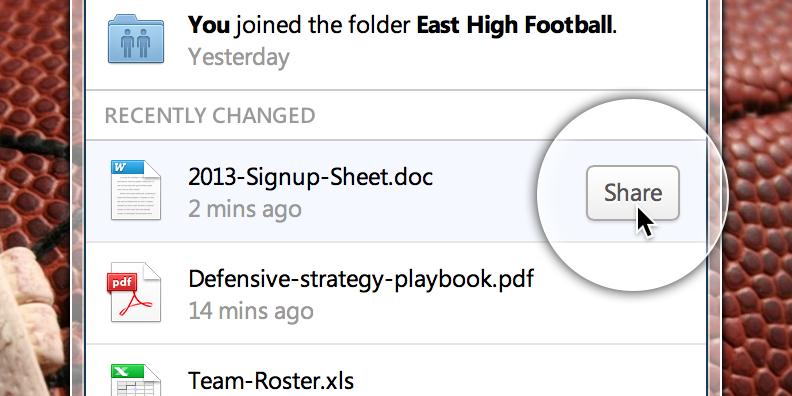Click the RECENTLY CHANGED section header
Image resolution: width=792 pixels, height=396 pixels.
[210, 116]
